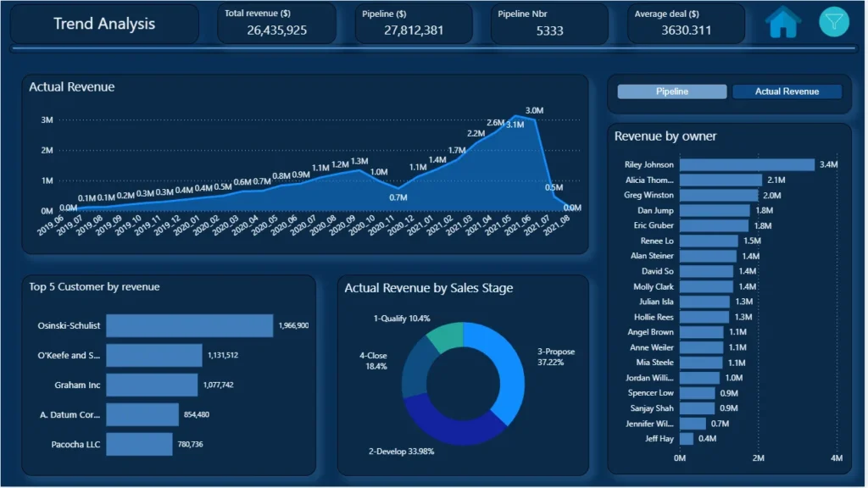Click Jeff Hay's revenue bar
Viewport: 868px width, 488px height.
pyautogui.click(x=687, y=439)
